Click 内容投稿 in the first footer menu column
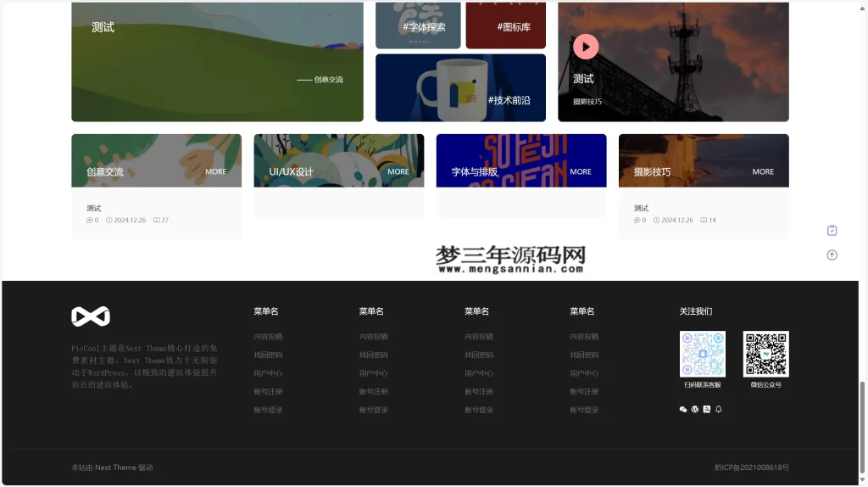The height and width of the screenshot is (487, 868). (x=268, y=337)
